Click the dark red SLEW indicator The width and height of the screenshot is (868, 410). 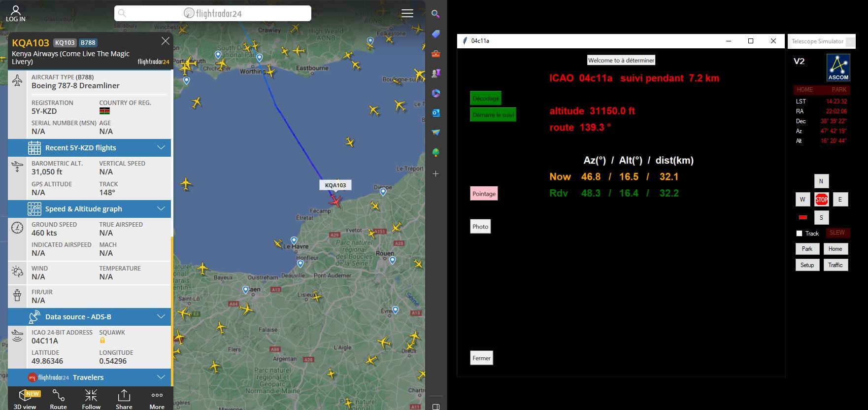click(837, 233)
